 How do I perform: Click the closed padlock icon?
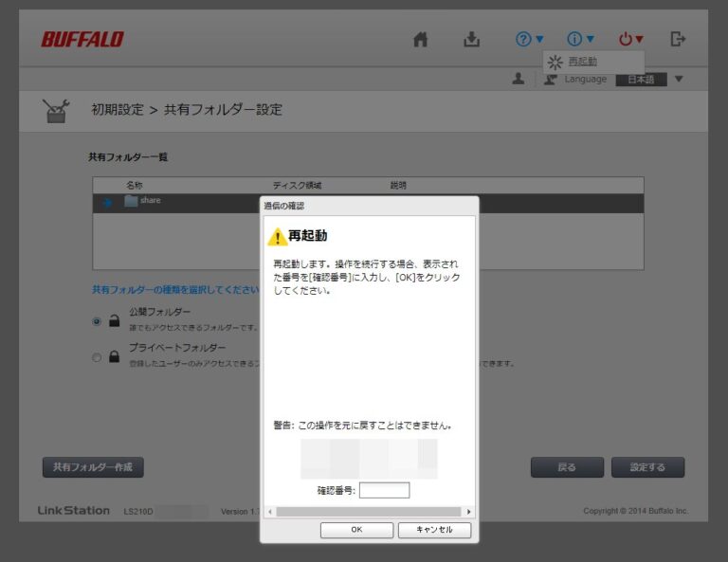point(114,356)
